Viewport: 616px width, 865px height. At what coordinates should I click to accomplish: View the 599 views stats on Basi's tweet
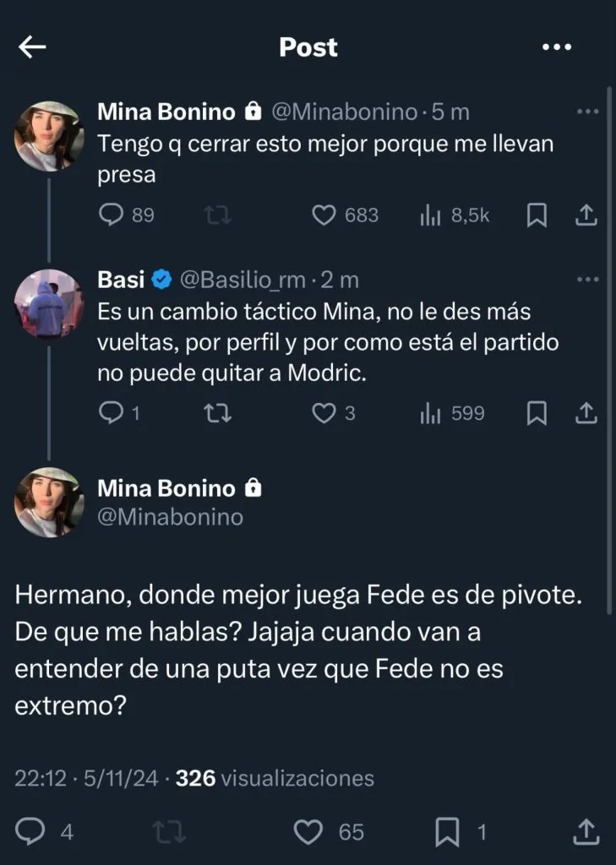tap(431, 413)
